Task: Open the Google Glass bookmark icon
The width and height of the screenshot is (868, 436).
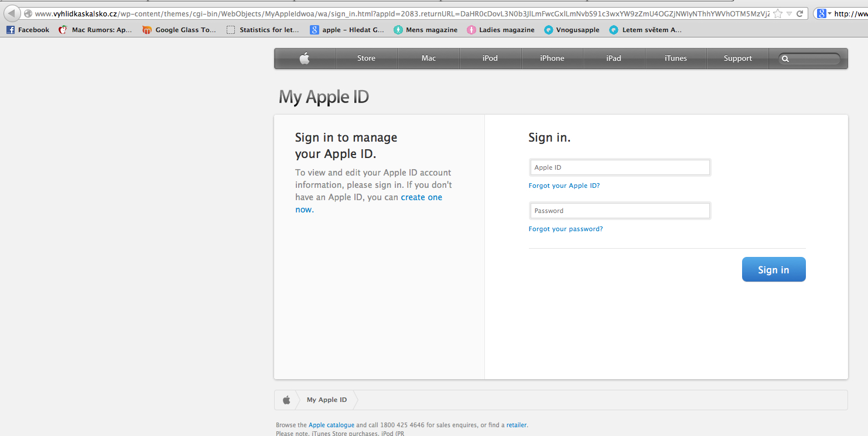Action: click(147, 30)
